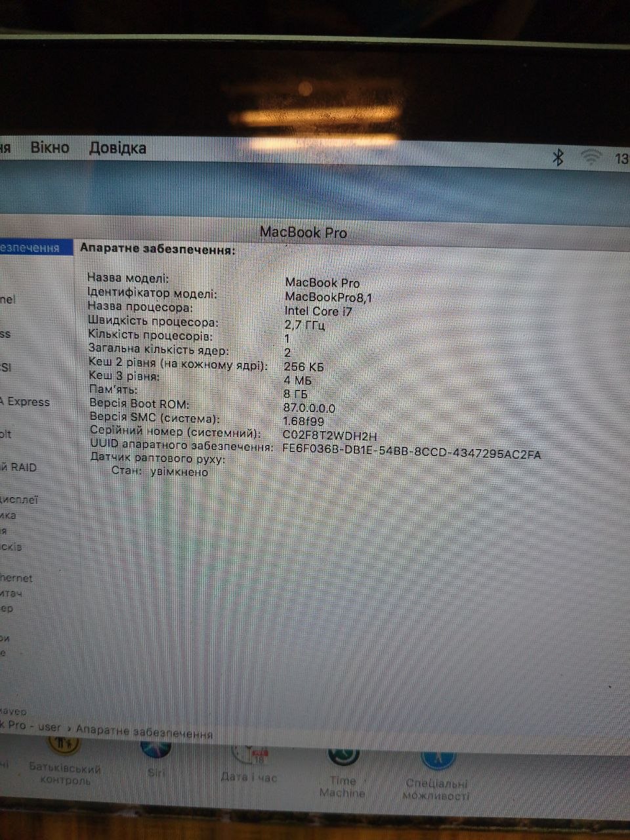Click the 'user' segment in path bar
Screen dimensions: 630x840
coord(49,726)
